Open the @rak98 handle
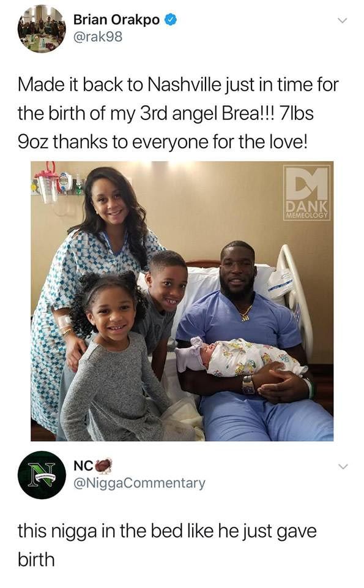 (98, 37)
